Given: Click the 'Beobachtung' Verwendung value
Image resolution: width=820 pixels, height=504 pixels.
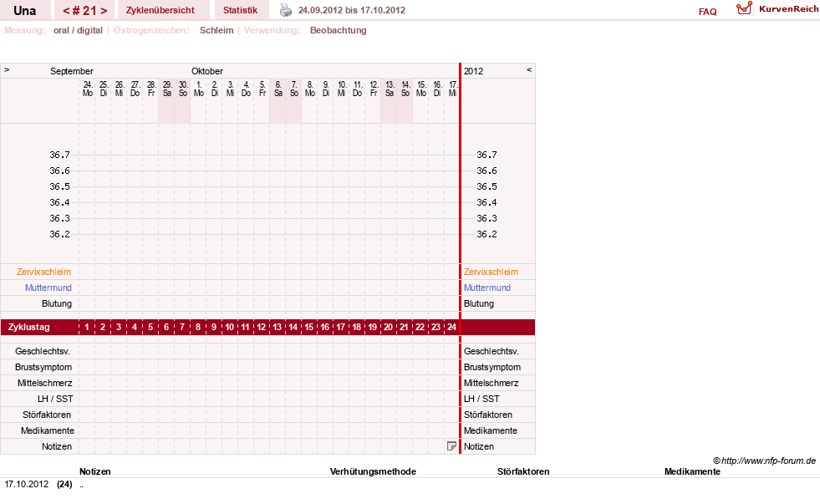Looking at the screenshot, I should [338, 30].
